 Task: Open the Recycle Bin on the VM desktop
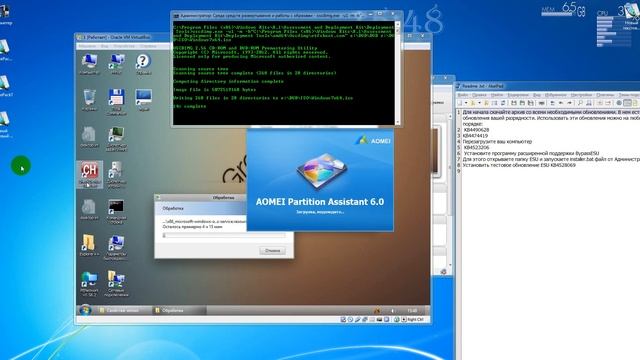click(89, 99)
